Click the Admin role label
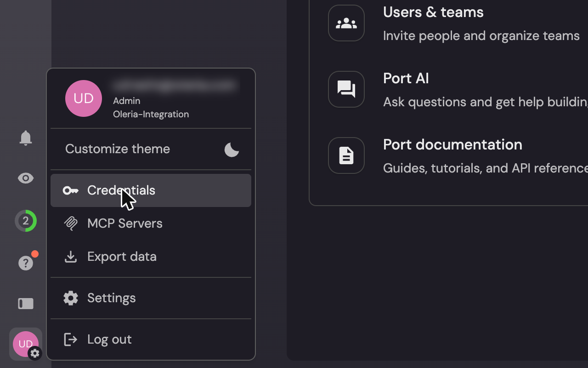This screenshot has height=368, width=588. (x=127, y=101)
